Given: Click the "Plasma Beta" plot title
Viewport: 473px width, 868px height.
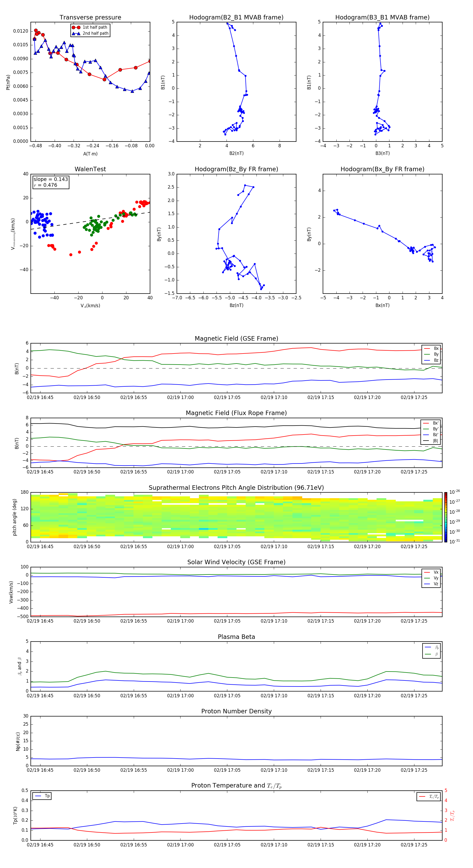Looking at the screenshot, I should pyautogui.click(x=236, y=637).
